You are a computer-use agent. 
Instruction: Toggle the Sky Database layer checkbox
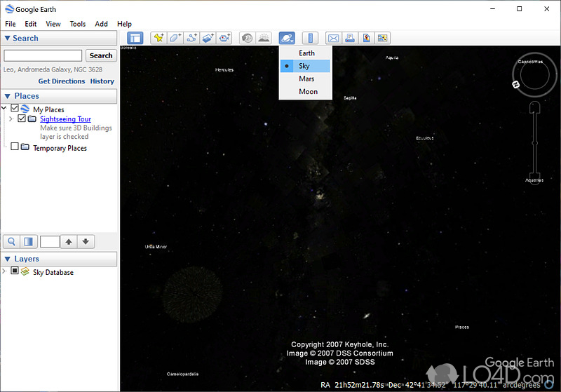(15, 271)
